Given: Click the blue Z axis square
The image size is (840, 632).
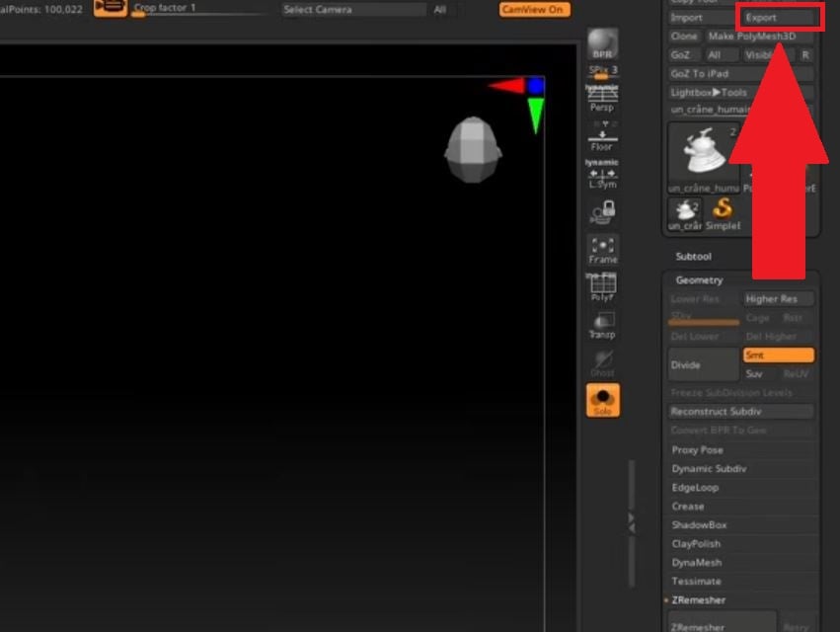Looking at the screenshot, I should [535, 86].
